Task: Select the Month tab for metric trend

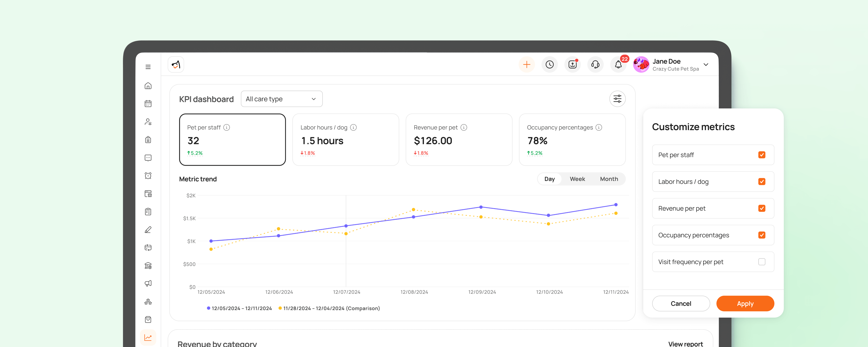Action: tap(609, 179)
